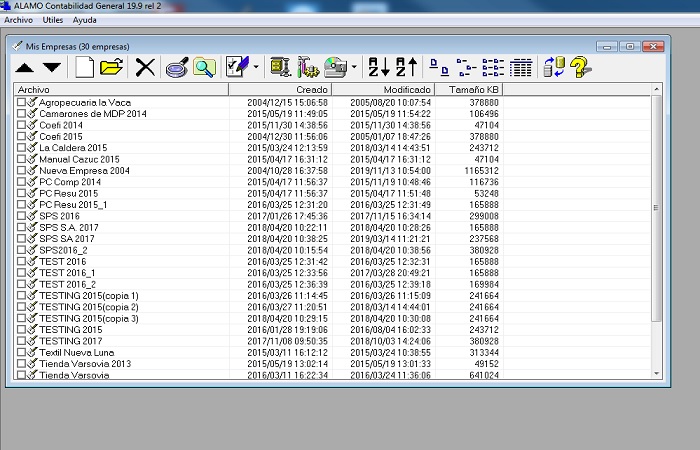The height and width of the screenshot is (450, 700).
Task: Sort by the Archivo column header
Action: tap(121, 89)
